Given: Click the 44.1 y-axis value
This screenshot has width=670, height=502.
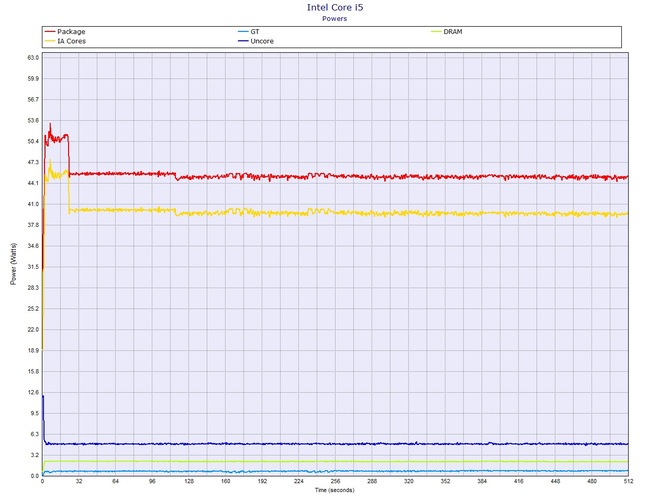Looking at the screenshot, I should coord(33,183).
